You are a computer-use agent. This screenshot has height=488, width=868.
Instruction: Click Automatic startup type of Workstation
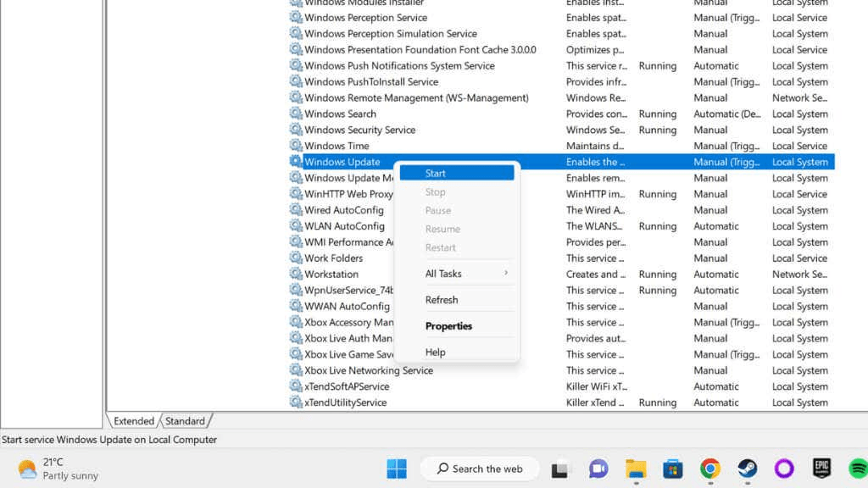(715, 274)
